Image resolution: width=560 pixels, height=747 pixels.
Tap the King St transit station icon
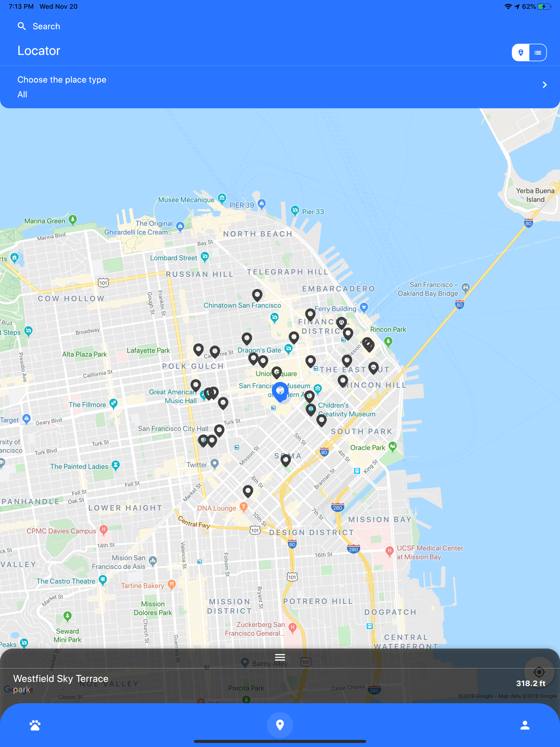[357, 471]
